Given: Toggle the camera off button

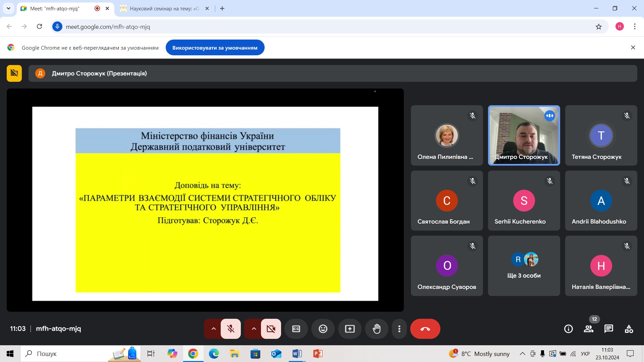Looking at the screenshot, I should coord(271,329).
